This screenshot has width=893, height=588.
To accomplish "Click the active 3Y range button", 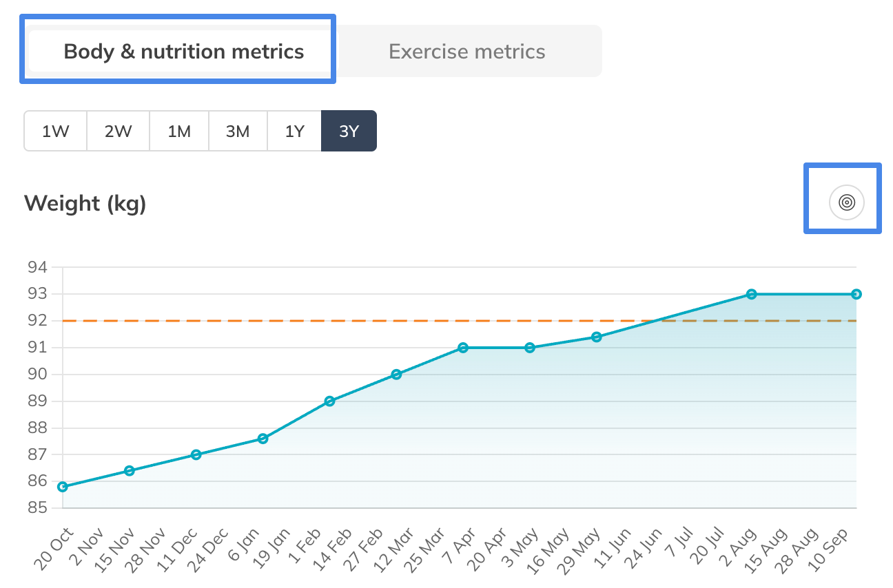I will click(x=349, y=131).
